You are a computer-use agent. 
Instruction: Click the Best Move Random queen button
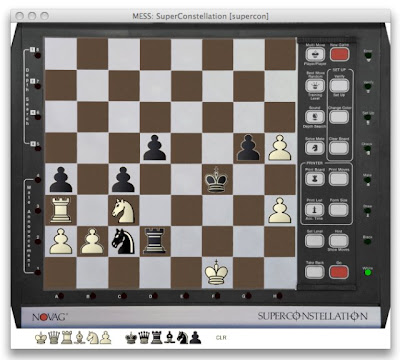[x=315, y=86]
